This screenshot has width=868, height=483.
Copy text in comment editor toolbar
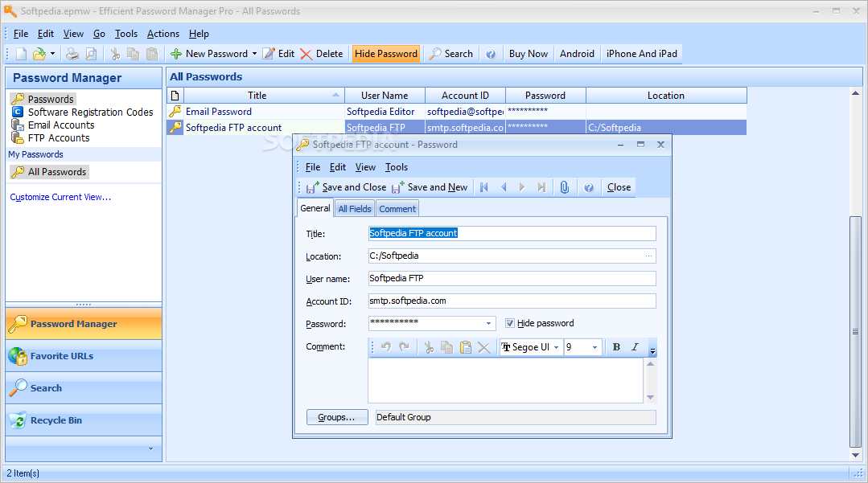446,347
